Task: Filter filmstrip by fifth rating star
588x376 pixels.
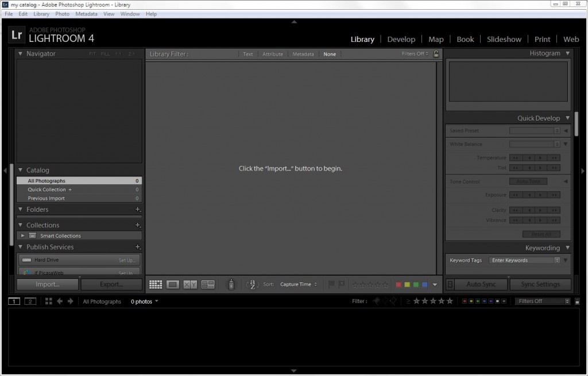Action: coord(450,301)
